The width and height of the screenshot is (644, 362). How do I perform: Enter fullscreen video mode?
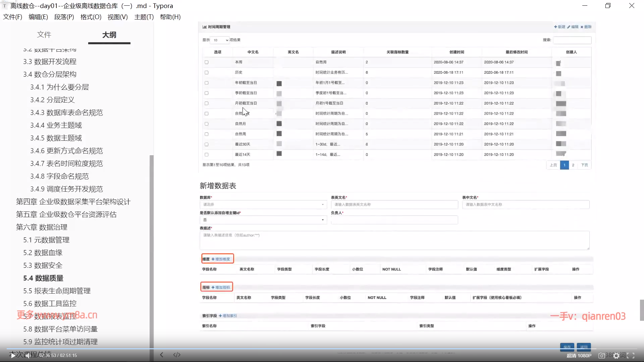pos(631,356)
